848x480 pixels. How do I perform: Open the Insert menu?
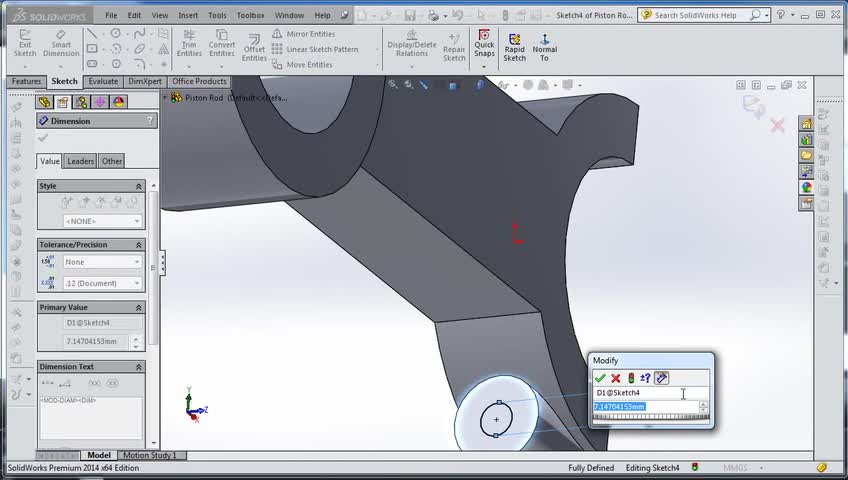pyautogui.click(x=188, y=15)
